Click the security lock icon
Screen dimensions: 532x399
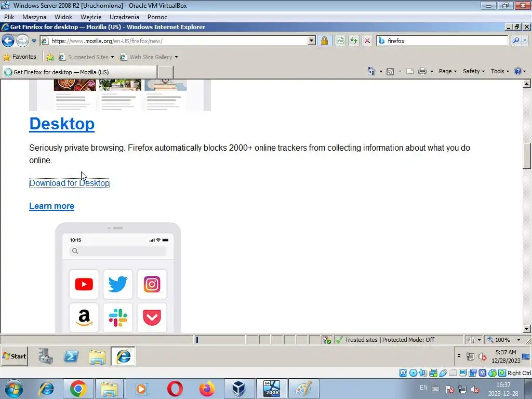point(324,41)
